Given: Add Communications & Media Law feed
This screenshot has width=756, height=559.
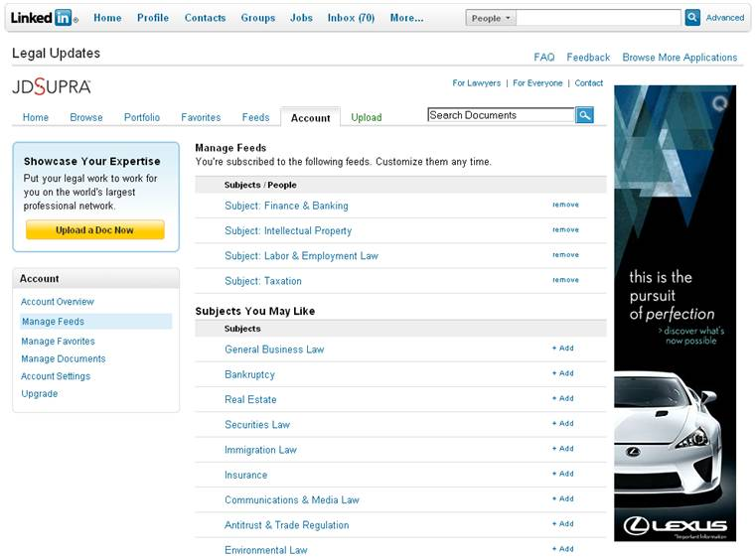Looking at the screenshot, I should (x=562, y=498).
